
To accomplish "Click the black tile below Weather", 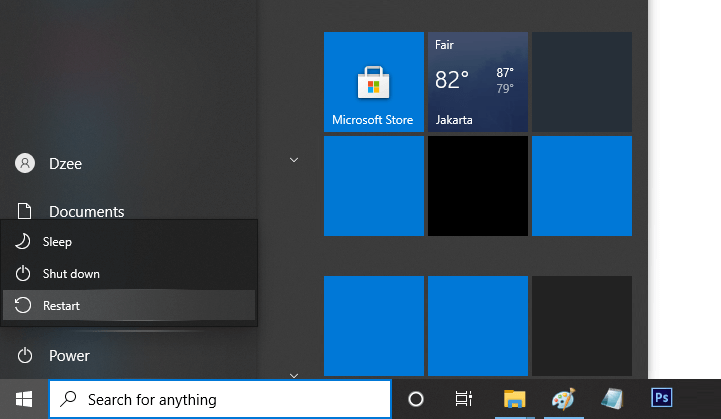I will click(478, 186).
